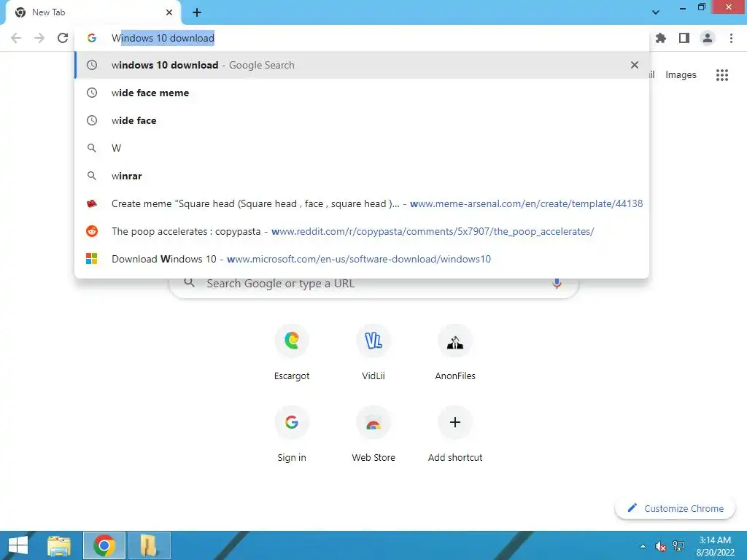Close the New Tab tab
The width and height of the screenshot is (747, 560).
coord(169,12)
